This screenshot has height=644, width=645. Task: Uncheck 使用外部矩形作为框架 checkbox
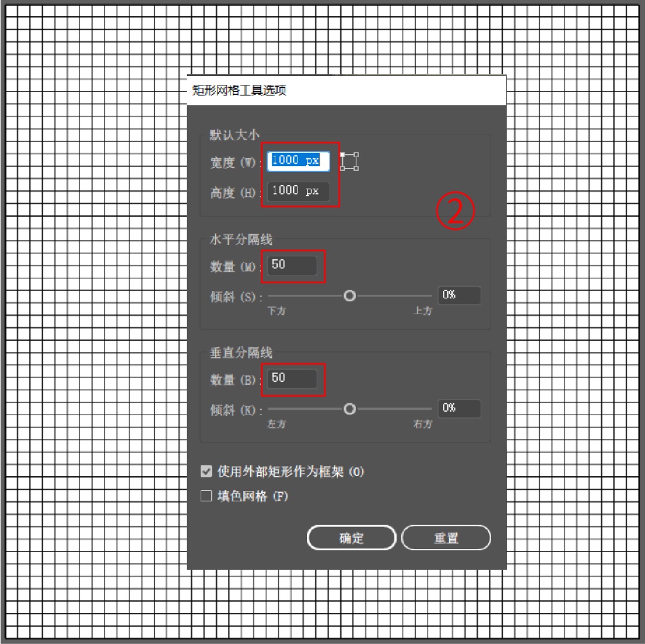(x=207, y=471)
